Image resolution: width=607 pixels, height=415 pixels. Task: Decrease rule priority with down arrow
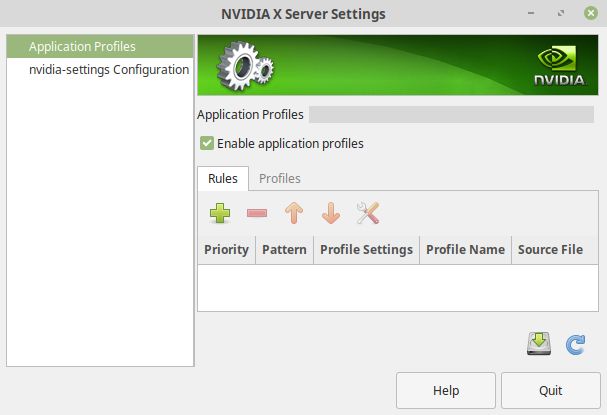[x=331, y=213]
